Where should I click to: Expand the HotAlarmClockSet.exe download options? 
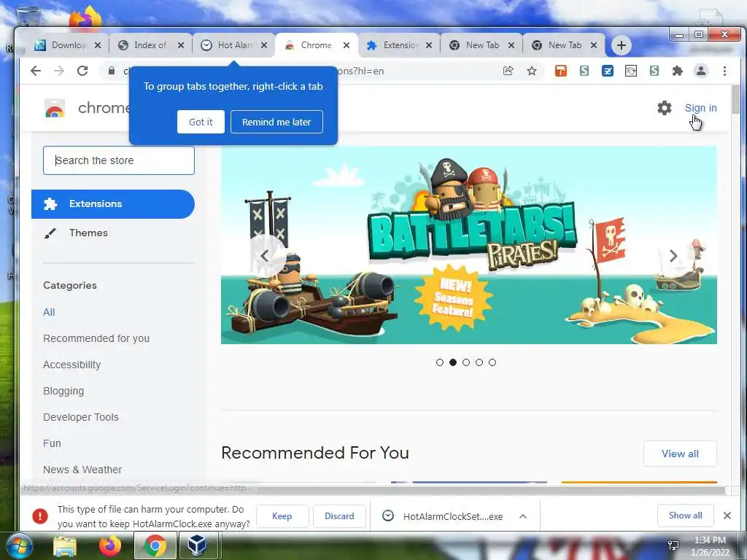point(522,516)
